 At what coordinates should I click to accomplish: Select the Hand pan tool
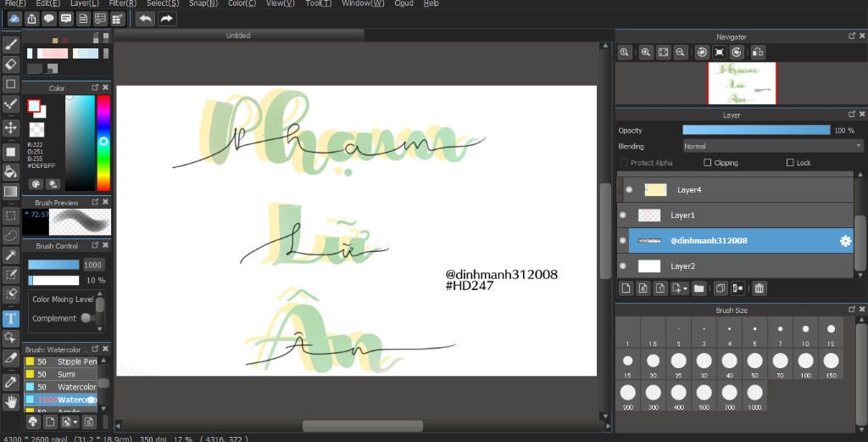coord(10,401)
